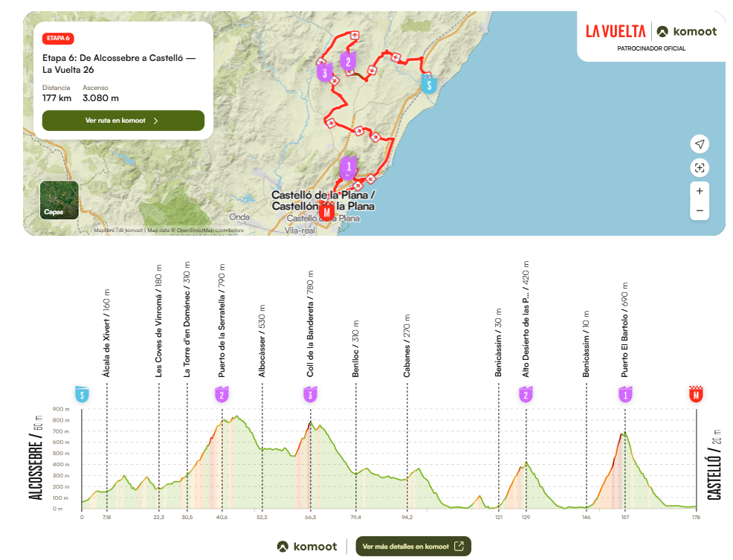Click blue start S badge on elevation profile
Image resolution: width=733 pixels, height=560 pixels.
[x=82, y=394]
